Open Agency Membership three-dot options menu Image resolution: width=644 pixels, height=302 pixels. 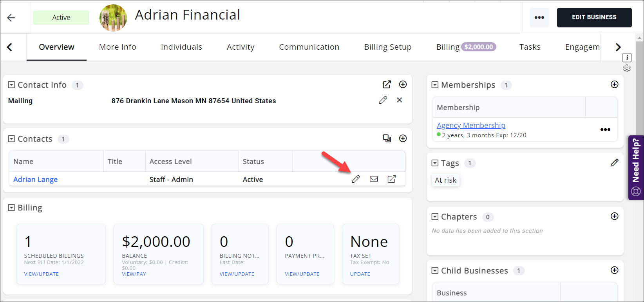(x=605, y=129)
